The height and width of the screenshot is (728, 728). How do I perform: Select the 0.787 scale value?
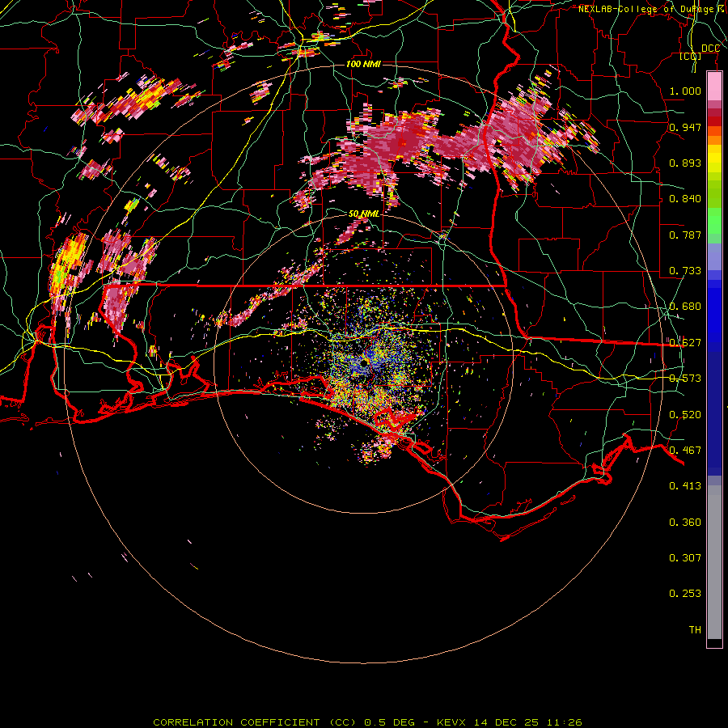(685, 235)
